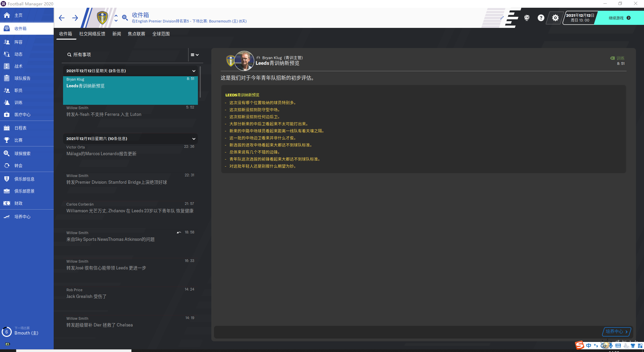
Task: Open the inbox filter list dropdown
Action: click(x=195, y=55)
